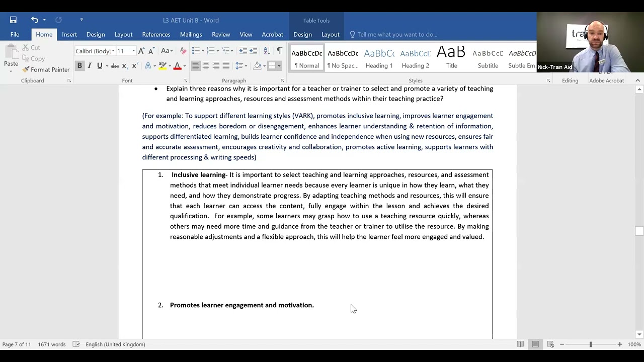Open Paragraph dialog launcher

coord(282,80)
